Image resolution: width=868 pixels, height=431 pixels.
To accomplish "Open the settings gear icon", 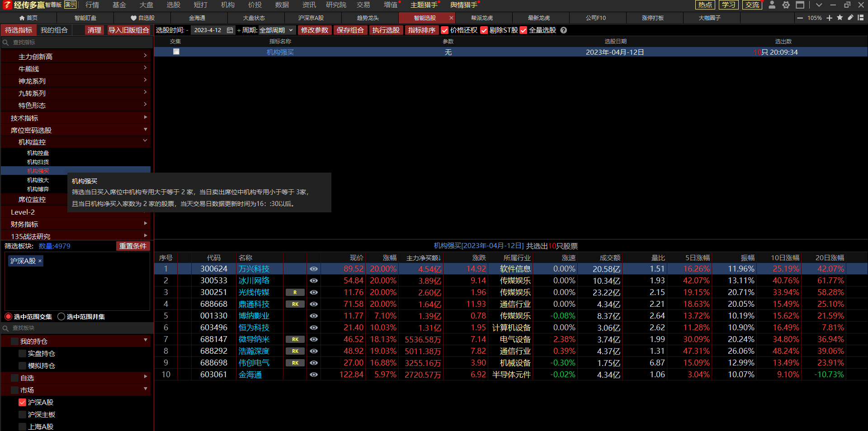I will [786, 5].
